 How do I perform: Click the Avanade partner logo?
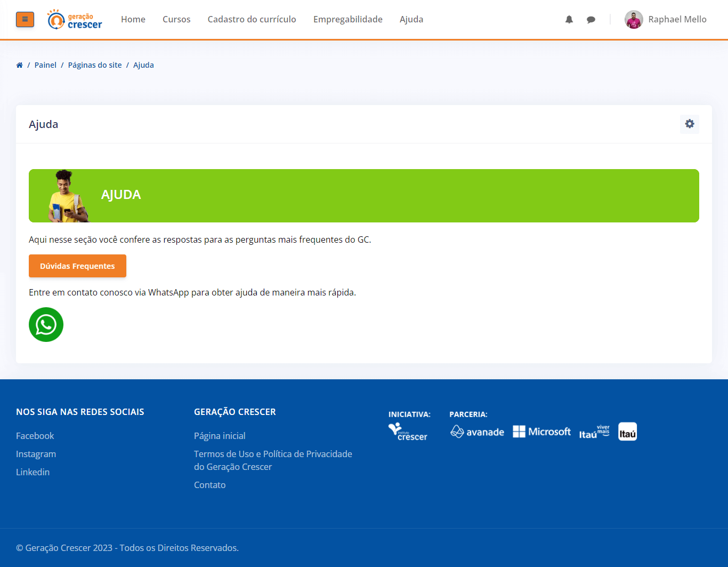coord(477,432)
